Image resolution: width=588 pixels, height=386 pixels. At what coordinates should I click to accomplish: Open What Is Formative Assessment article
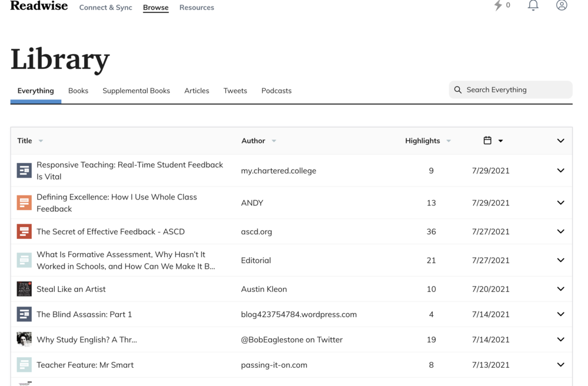pyautogui.click(x=126, y=260)
